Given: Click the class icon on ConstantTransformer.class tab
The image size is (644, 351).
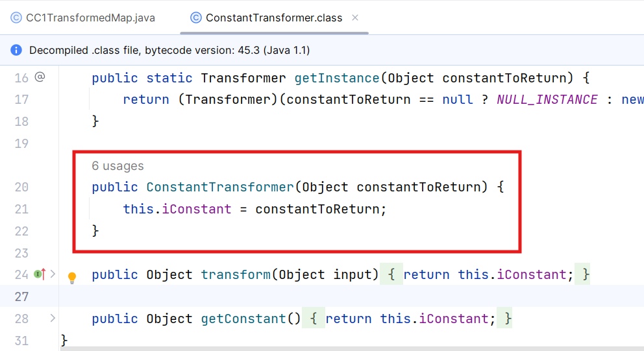Looking at the screenshot, I should click(196, 18).
